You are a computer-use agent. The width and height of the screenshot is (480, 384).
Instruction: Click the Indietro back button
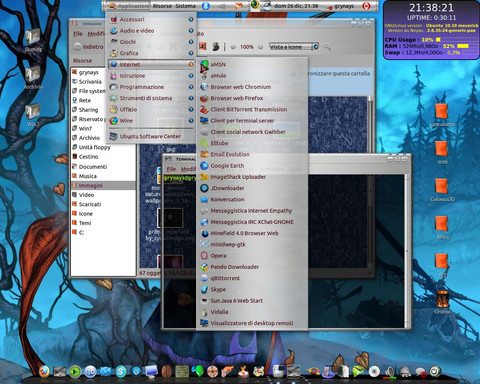pyautogui.click(x=89, y=47)
